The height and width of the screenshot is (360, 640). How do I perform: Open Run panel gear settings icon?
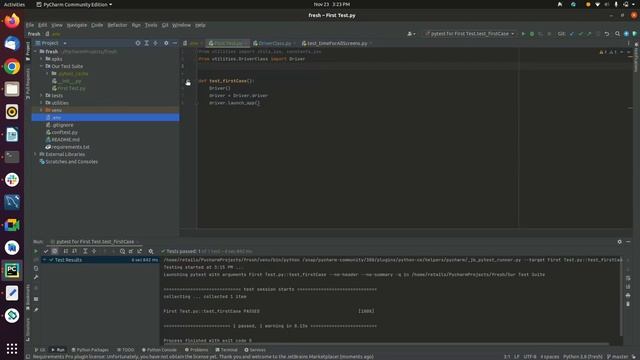point(620,242)
